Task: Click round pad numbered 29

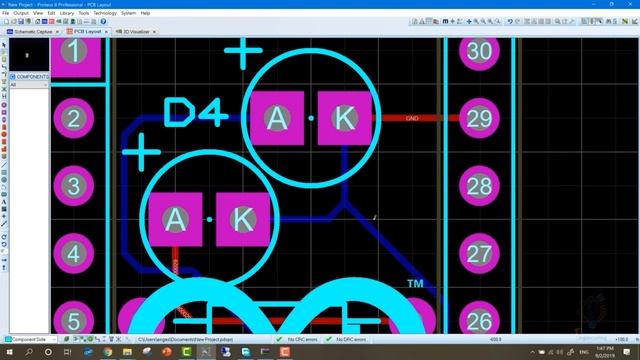Action: click(479, 118)
